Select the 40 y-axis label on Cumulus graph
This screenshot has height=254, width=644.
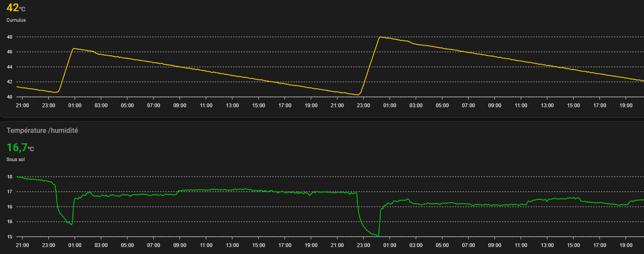click(9, 97)
